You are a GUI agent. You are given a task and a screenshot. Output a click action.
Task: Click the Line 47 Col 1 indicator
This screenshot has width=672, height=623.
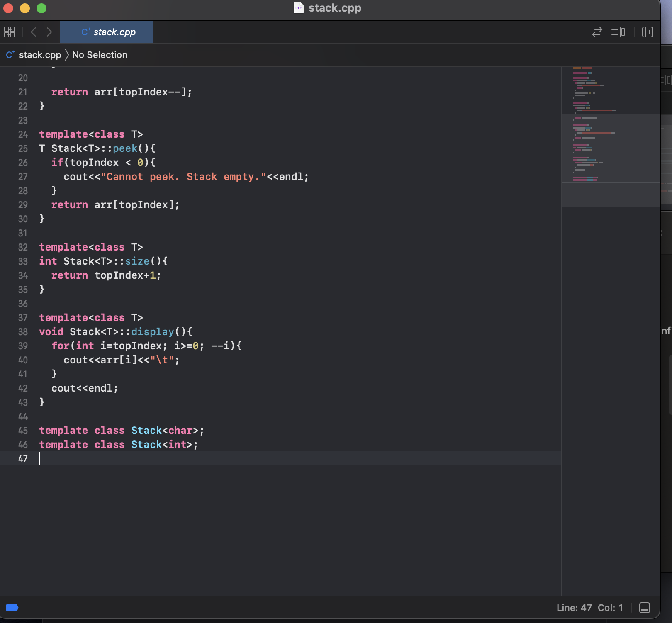click(x=591, y=608)
